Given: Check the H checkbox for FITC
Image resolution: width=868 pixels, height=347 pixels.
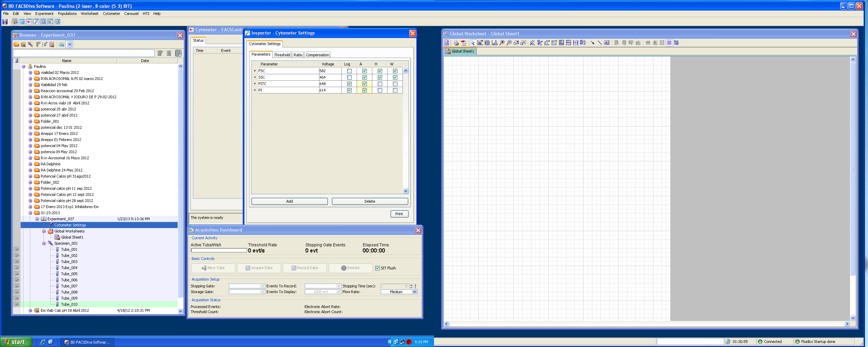Looking at the screenshot, I should point(380,84).
